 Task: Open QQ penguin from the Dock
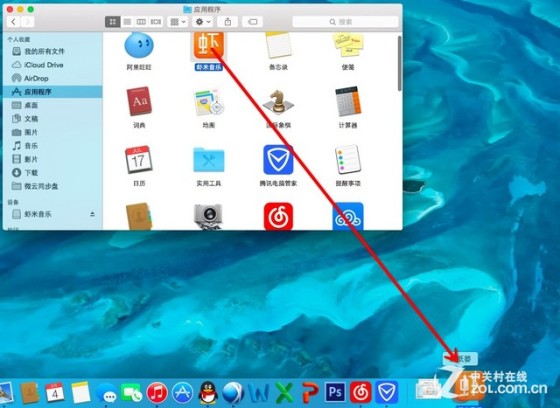click(x=208, y=393)
